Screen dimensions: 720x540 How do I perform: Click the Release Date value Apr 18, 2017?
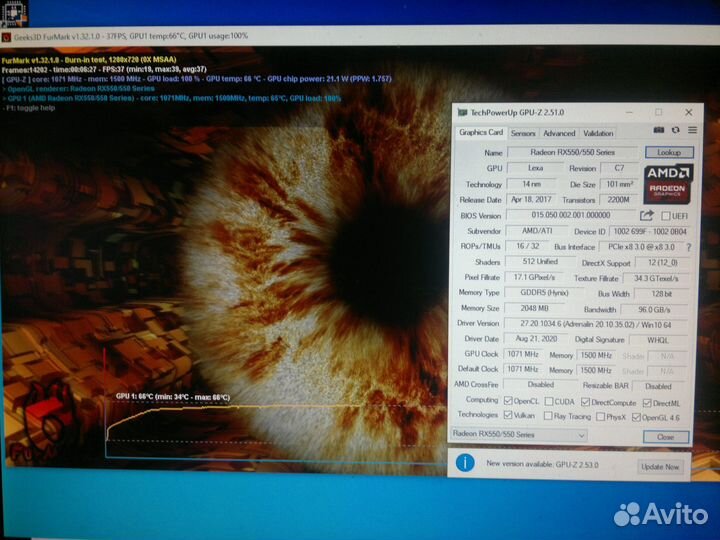pos(531,200)
